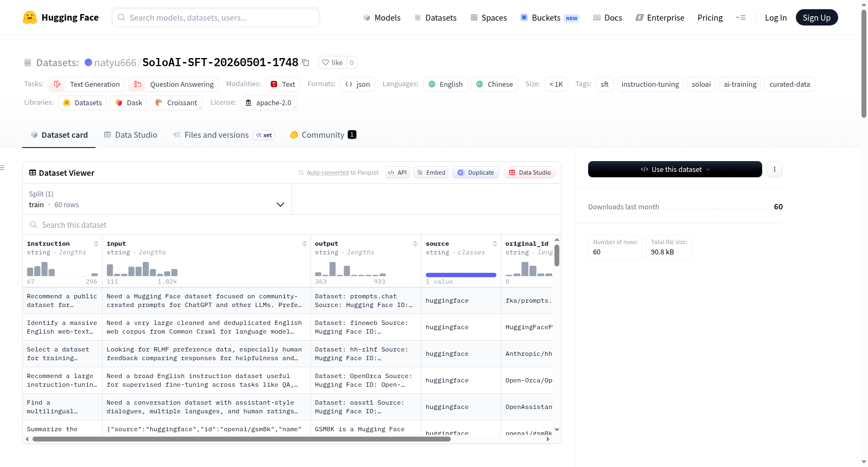Click the size tag < 1K
868x467 pixels.
click(556, 84)
